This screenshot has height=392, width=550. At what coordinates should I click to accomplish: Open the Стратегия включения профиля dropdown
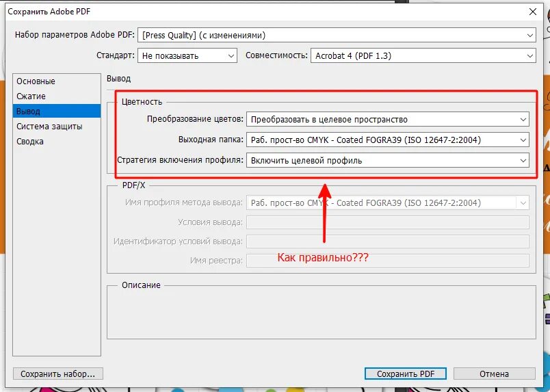tap(388, 160)
